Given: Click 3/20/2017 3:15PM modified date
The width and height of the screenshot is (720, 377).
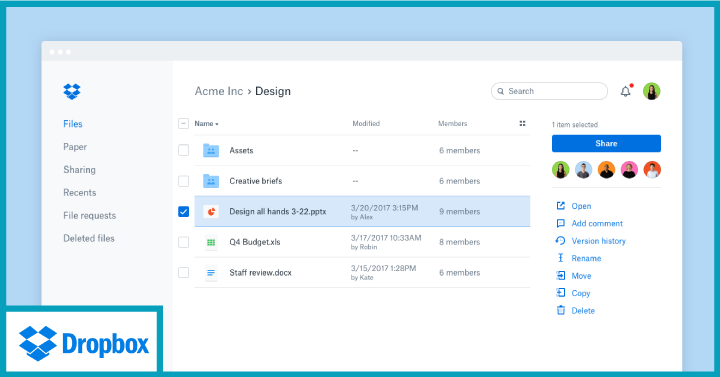Looking at the screenshot, I should (384, 208).
